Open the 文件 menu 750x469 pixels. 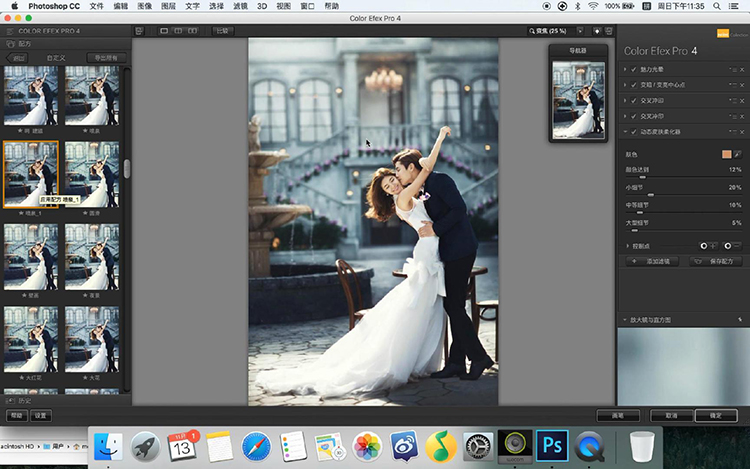point(96,6)
